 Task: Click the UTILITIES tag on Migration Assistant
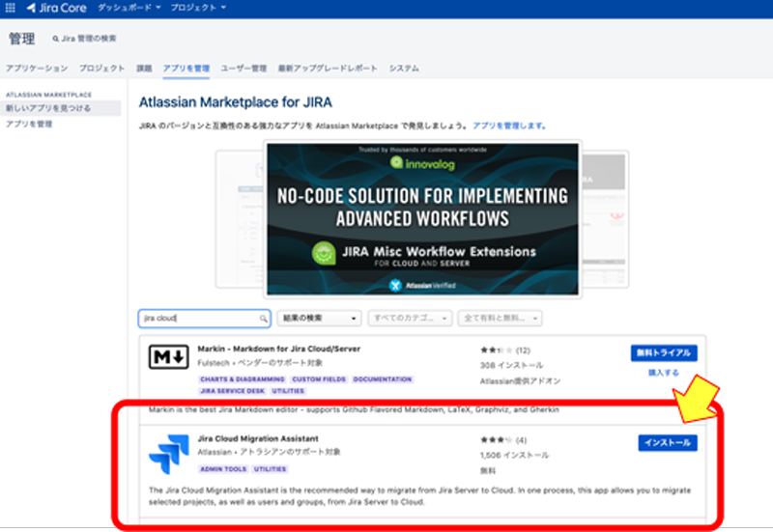[270, 469]
